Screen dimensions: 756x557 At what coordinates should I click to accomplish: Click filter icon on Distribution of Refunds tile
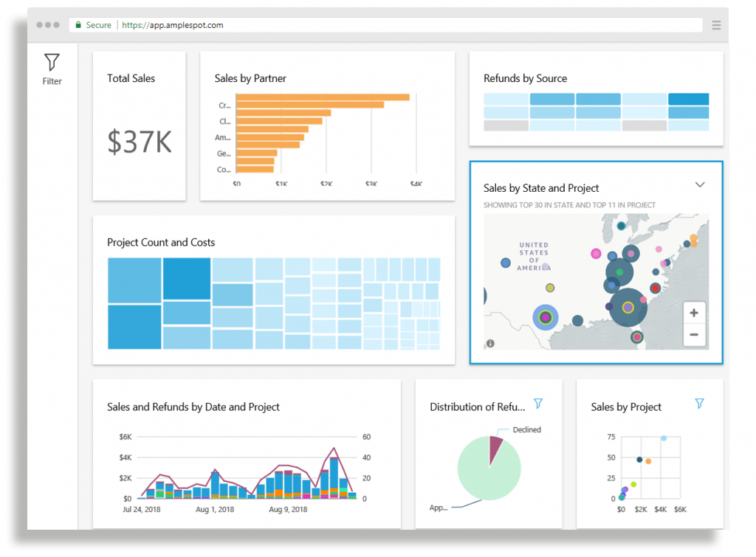click(538, 404)
